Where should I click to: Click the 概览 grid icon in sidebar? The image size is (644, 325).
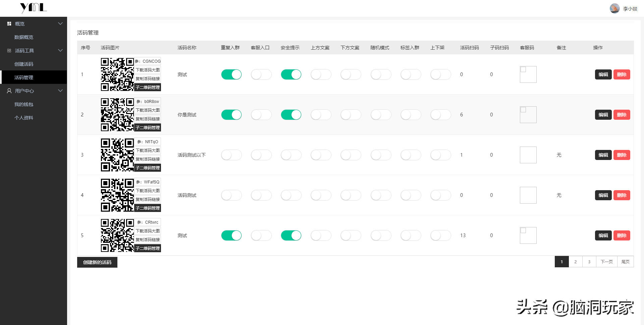(x=9, y=24)
